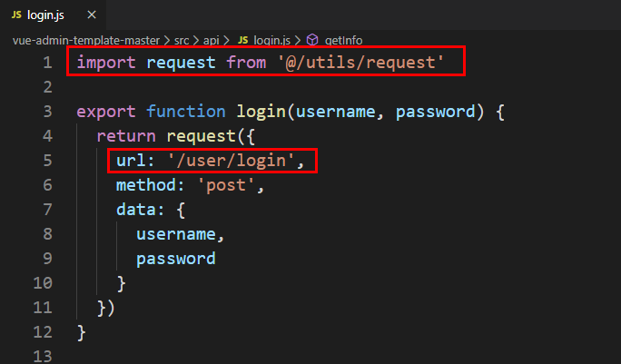Viewport: 621px width, 364px height.
Task: Click line number 1 in gutter
Action: pyautogui.click(x=47, y=63)
